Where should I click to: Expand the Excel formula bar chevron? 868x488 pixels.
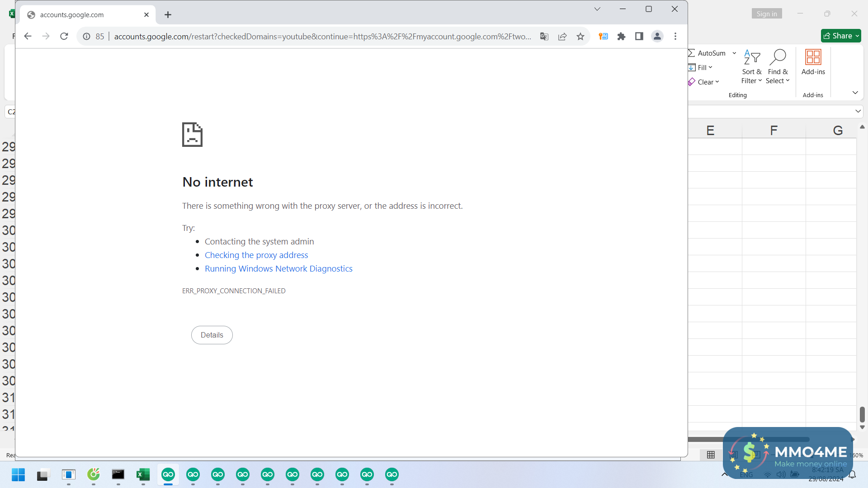858,111
